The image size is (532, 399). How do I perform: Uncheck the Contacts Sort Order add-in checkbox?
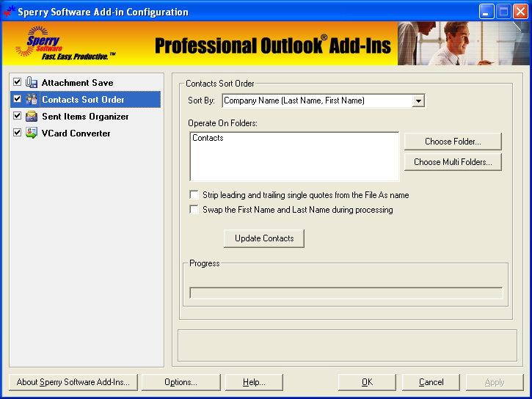click(x=18, y=98)
